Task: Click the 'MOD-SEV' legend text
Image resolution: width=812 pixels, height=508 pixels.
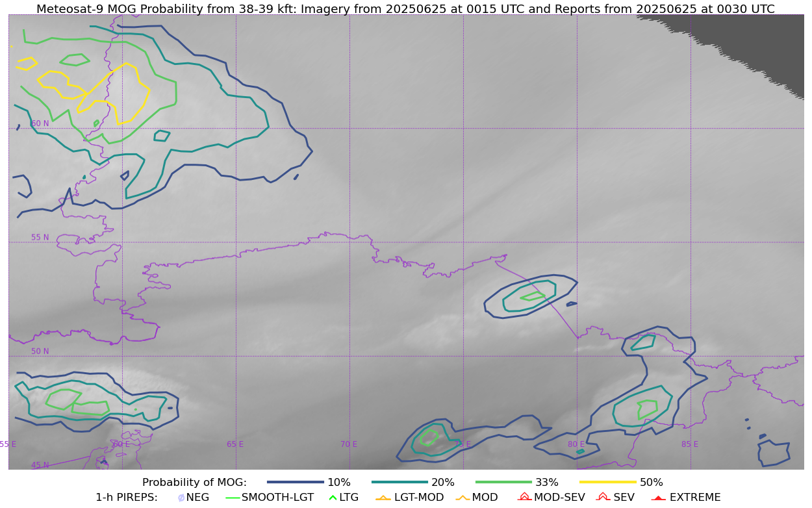Action: click(x=559, y=498)
